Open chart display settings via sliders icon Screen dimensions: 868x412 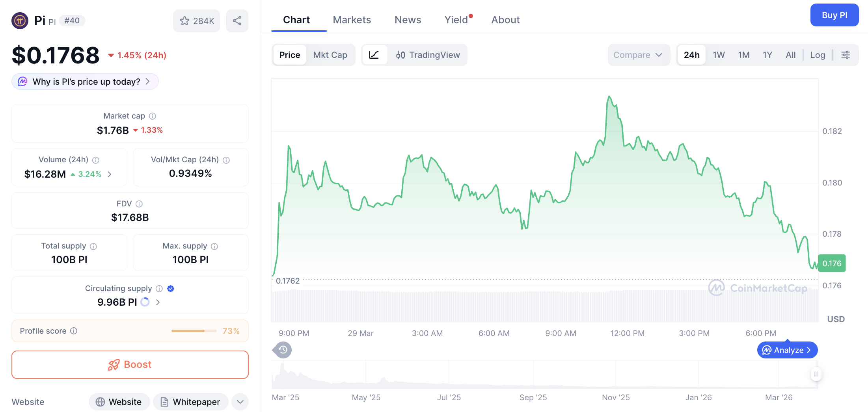pos(845,55)
